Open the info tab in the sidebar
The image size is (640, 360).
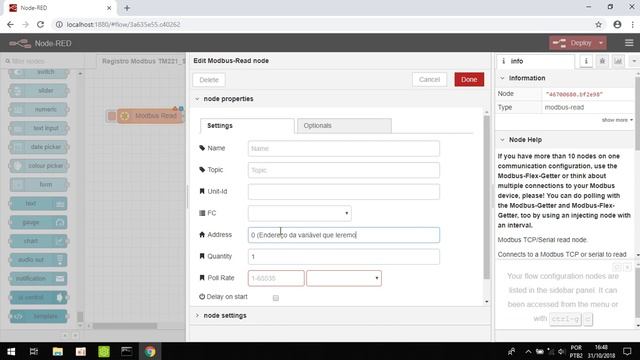(x=535, y=61)
